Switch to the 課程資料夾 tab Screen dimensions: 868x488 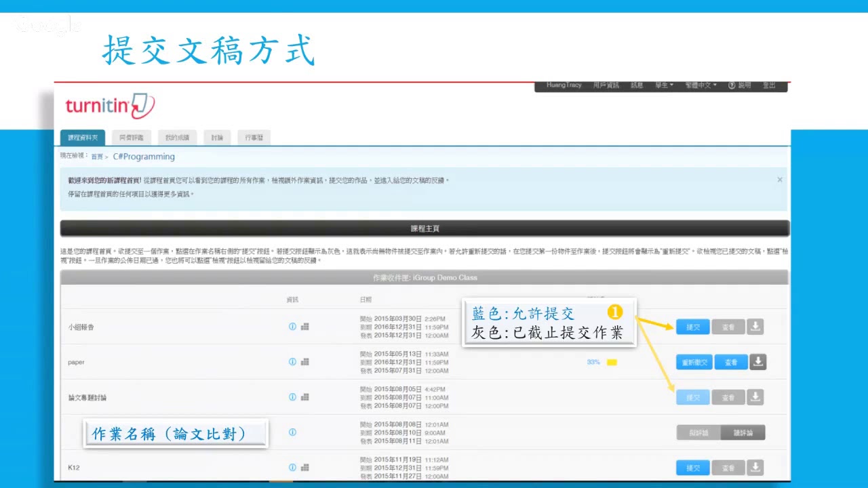pos(83,138)
